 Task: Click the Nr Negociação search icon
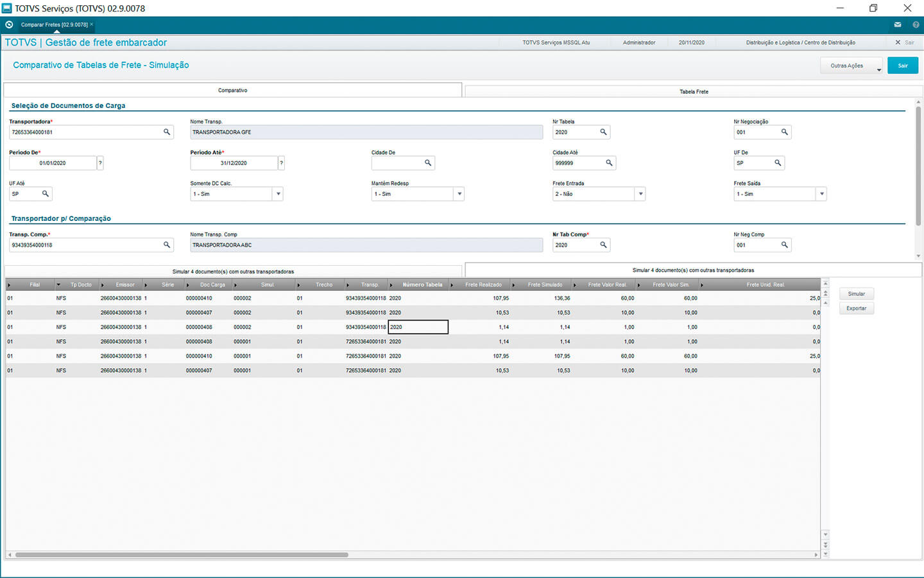pos(784,132)
